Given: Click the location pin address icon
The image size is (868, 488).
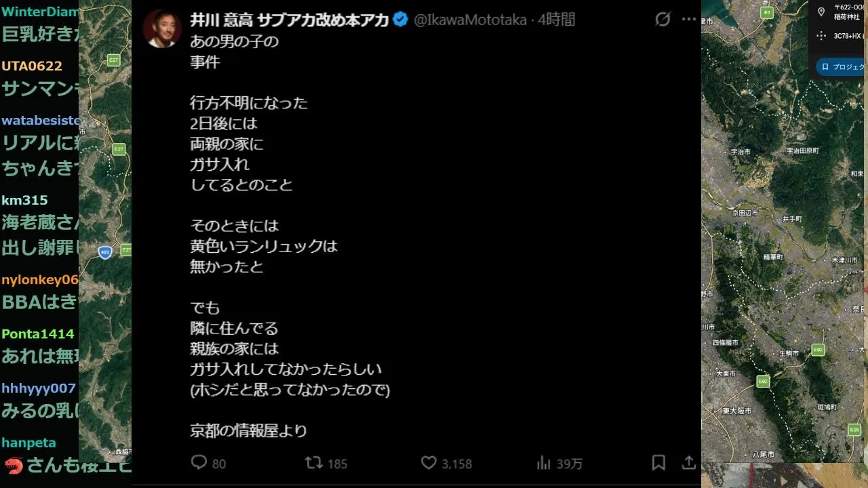Looking at the screenshot, I should [x=821, y=12].
